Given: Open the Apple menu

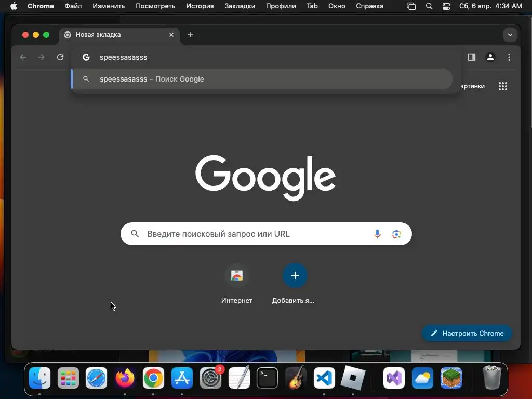Looking at the screenshot, I should [14, 6].
